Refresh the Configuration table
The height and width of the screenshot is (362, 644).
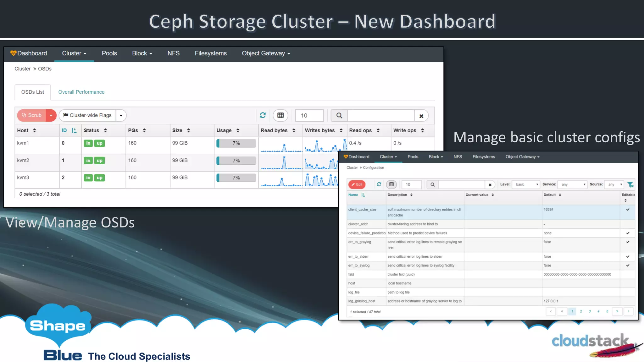point(379,184)
